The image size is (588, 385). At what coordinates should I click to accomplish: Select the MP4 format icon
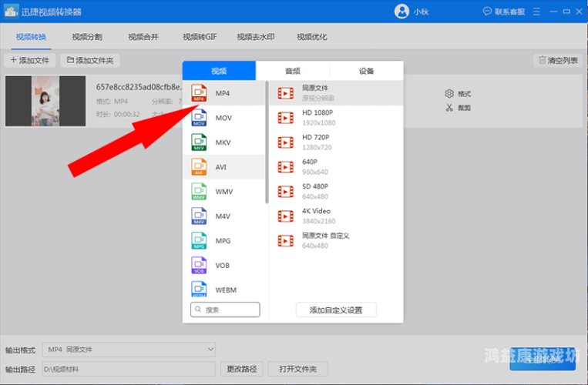tap(199, 93)
